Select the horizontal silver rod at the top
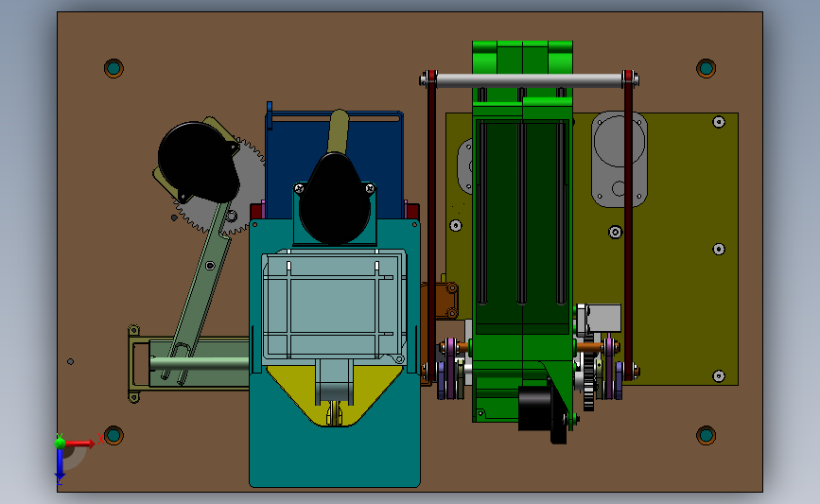 click(x=529, y=80)
